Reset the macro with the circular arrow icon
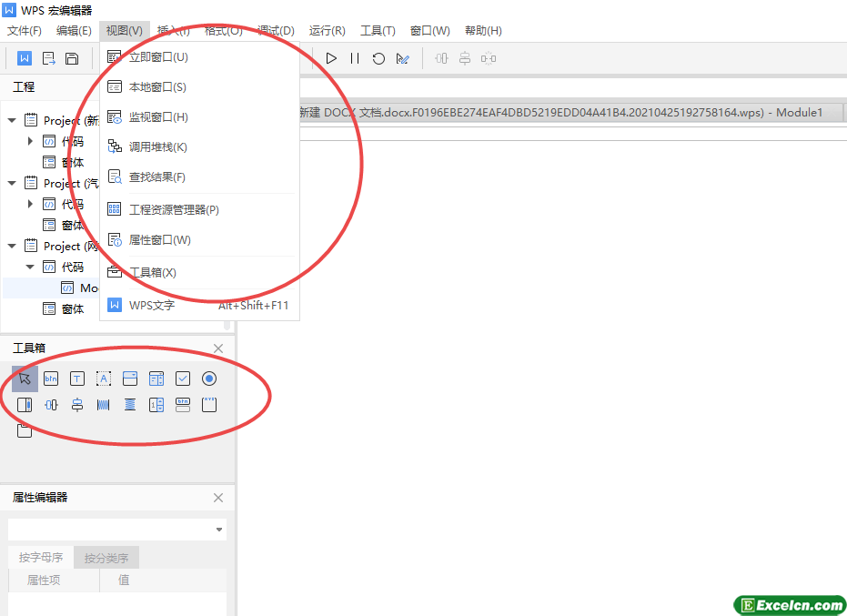The width and height of the screenshot is (847, 616). [x=378, y=58]
